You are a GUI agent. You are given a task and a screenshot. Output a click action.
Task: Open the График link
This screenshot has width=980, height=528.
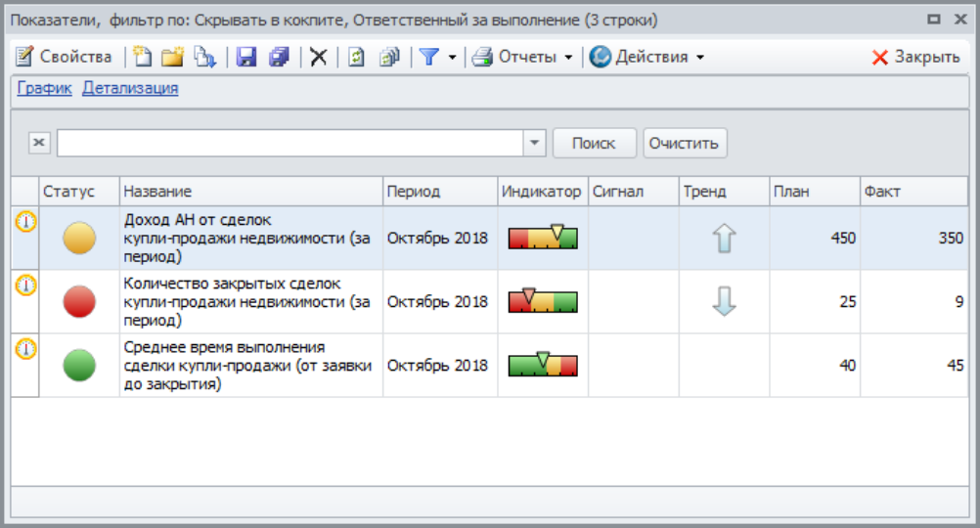(x=44, y=88)
